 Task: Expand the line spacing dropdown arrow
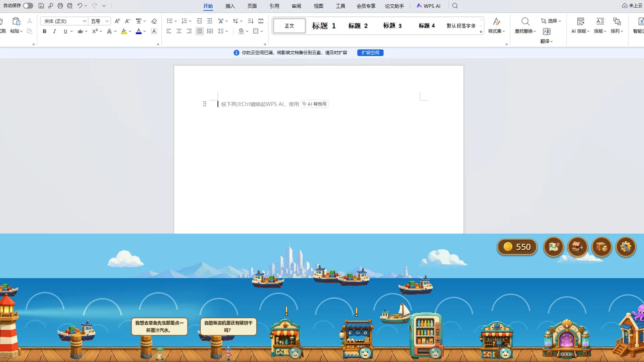pos(227,32)
